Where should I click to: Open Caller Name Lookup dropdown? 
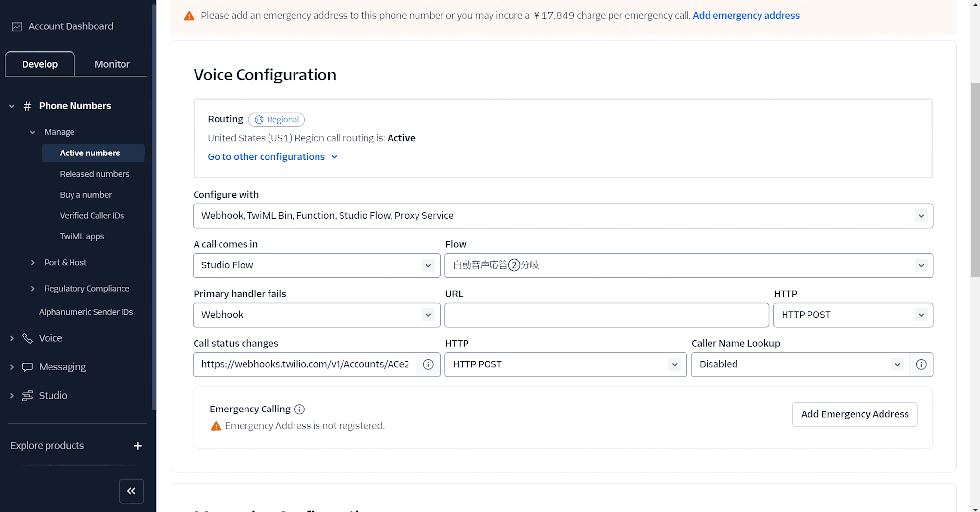800,364
